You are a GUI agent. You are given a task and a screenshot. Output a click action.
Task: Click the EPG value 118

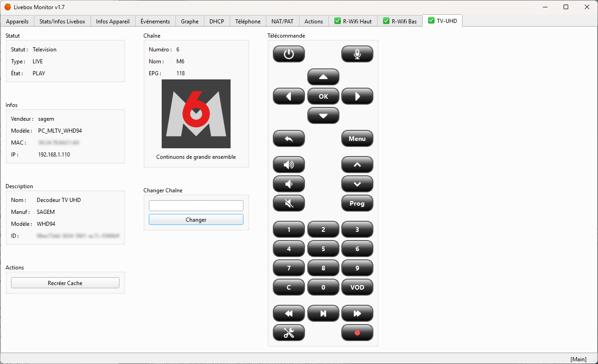[x=181, y=73]
